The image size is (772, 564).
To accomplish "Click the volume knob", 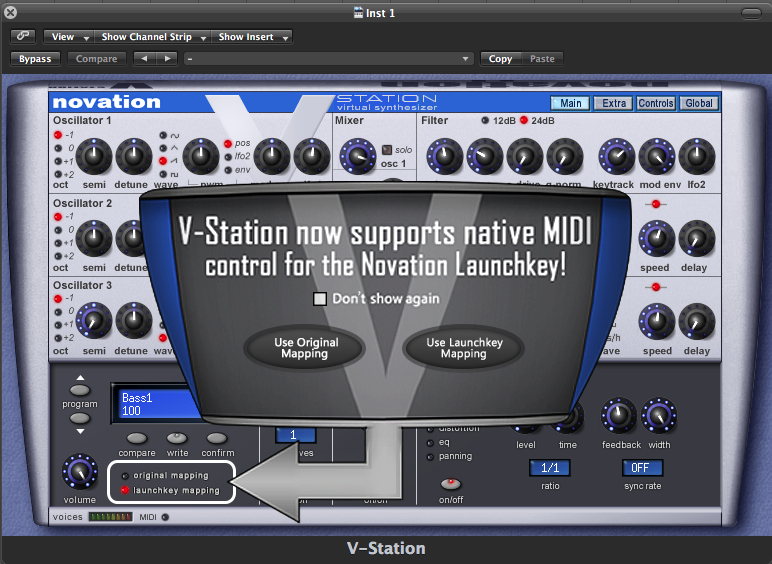I will tap(79, 471).
